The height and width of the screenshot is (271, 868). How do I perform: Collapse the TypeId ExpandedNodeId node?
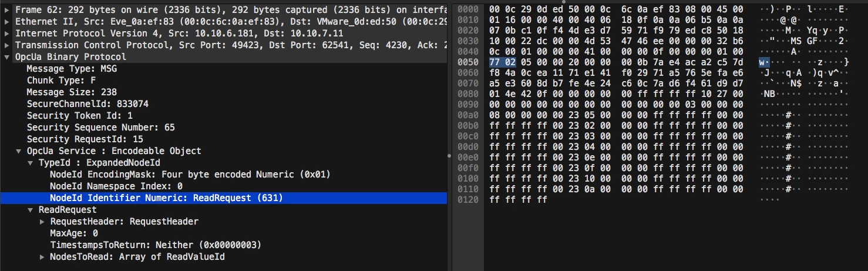pyautogui.click(x=31, y=163)
